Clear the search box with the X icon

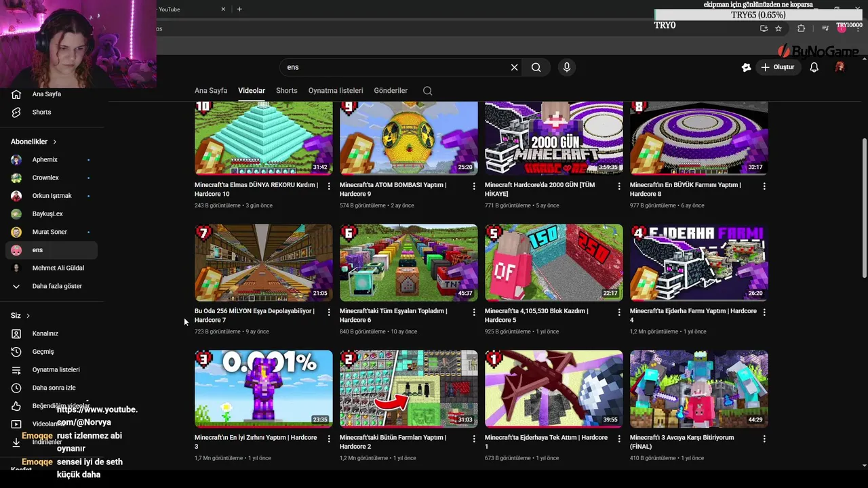tap(514, 67)
